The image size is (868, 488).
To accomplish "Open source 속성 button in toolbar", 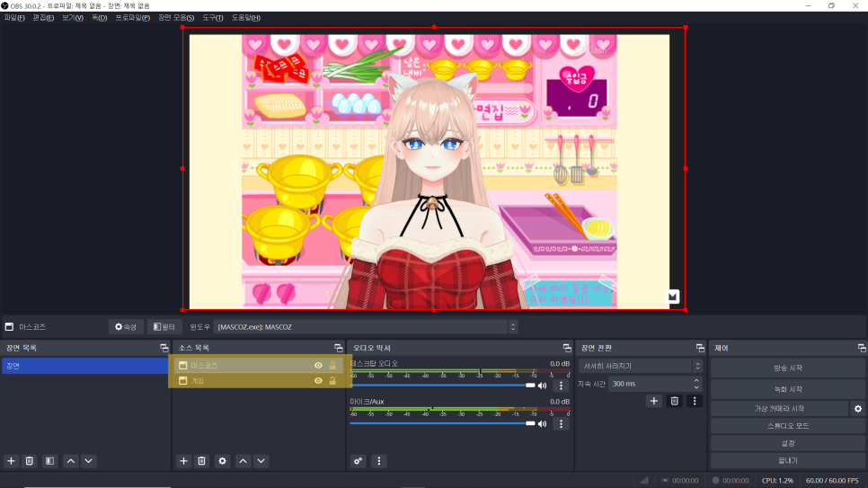I will [x=126, y=327].
